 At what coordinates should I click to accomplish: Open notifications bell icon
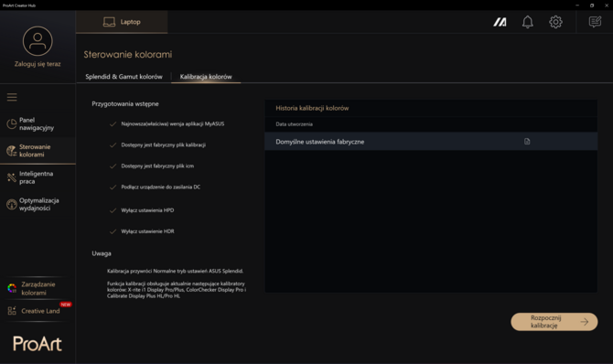pyautogui.click(x=528, y=22)
